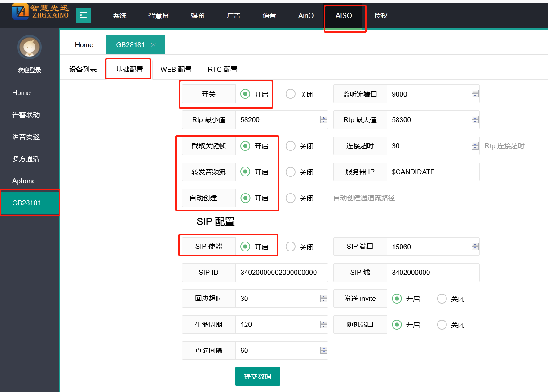Click stepper arrows on Rtp 最小值 field

(x=323, y=120)
